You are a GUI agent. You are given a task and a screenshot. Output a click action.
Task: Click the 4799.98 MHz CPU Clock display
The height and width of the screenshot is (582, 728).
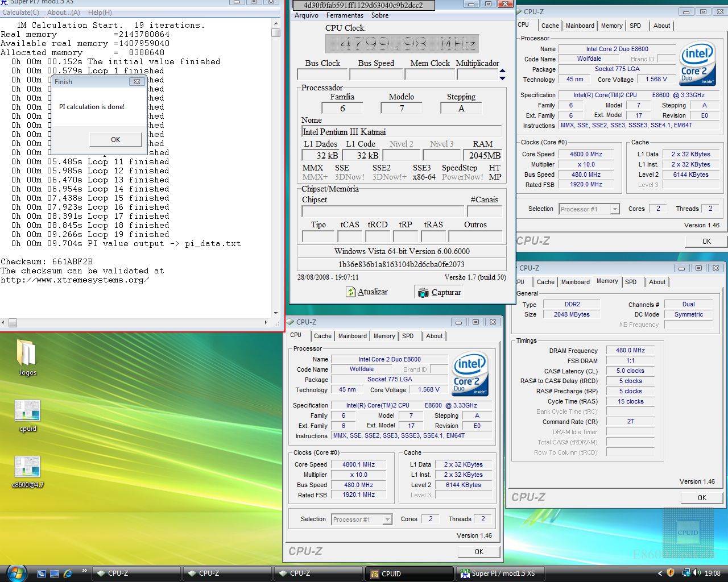click(x=402, y=44)
